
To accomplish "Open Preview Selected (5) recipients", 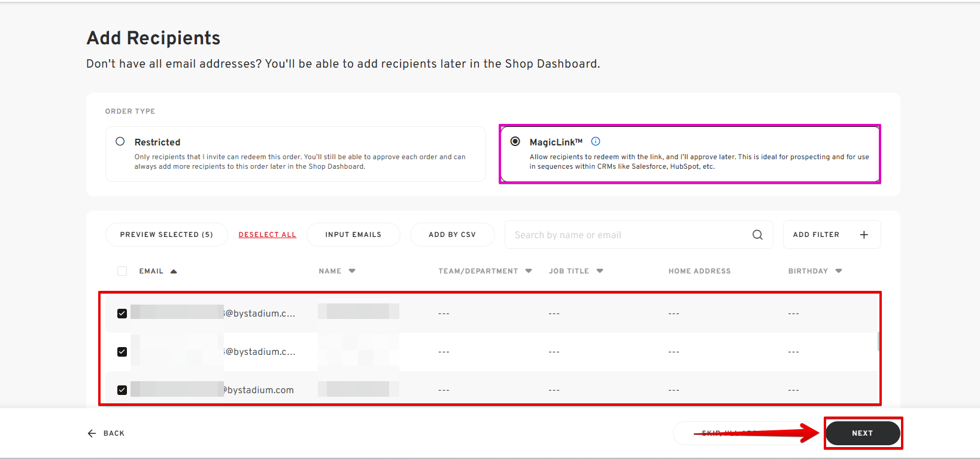I will [166, 235].
